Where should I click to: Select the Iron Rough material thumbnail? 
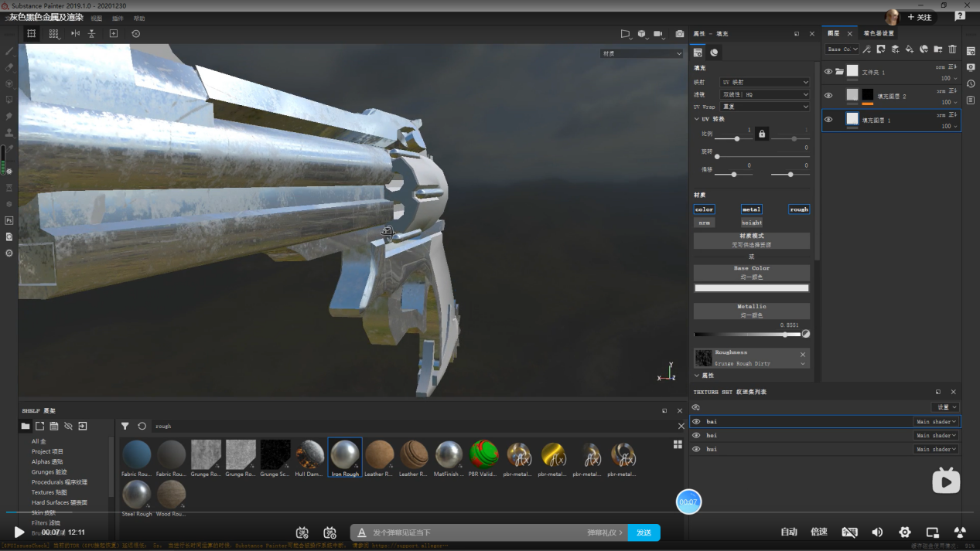345,458
